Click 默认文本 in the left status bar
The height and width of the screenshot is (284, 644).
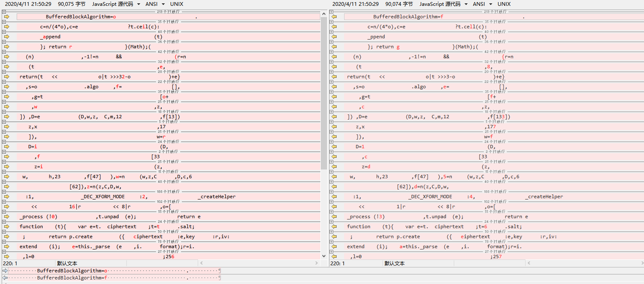click(67, 263)
